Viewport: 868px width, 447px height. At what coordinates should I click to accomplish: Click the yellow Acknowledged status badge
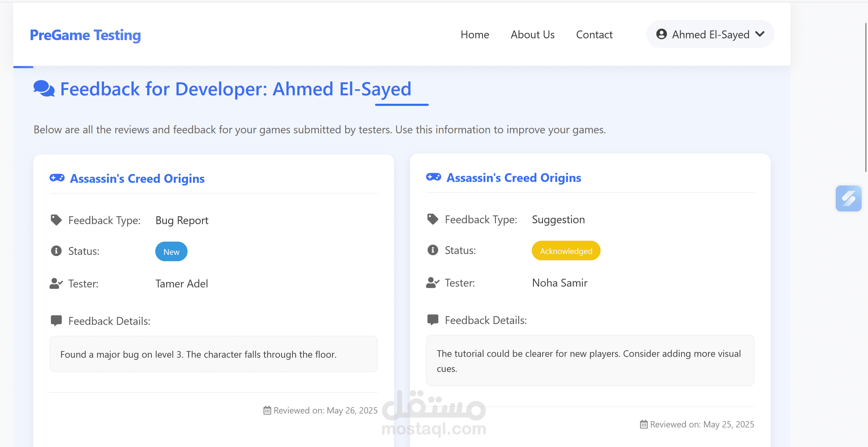[x=566, y=250]
